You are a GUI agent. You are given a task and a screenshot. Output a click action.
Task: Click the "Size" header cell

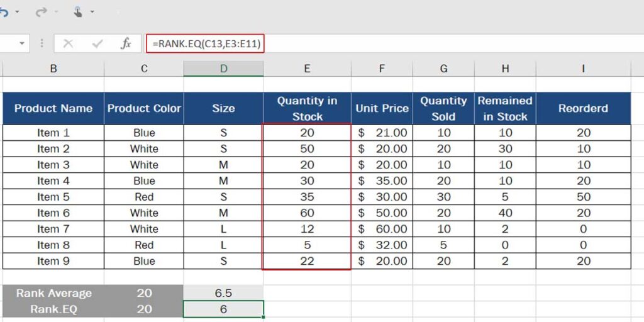(223, 108)
